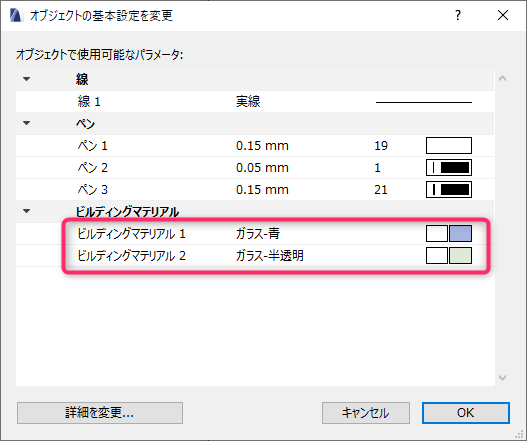Collapse the 線 section triangle
Screen dimensions: 527x441
[x=27, y=79]
